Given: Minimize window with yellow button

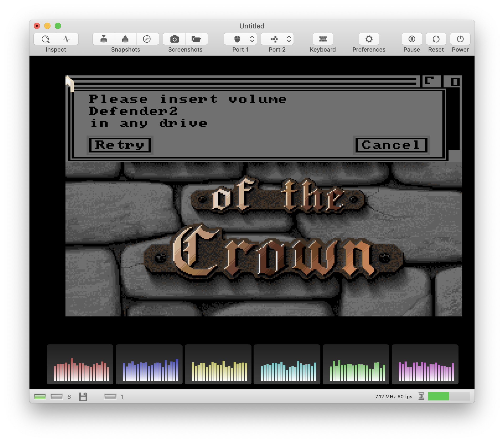Looking at the screenshot, I should pos(47,26).
